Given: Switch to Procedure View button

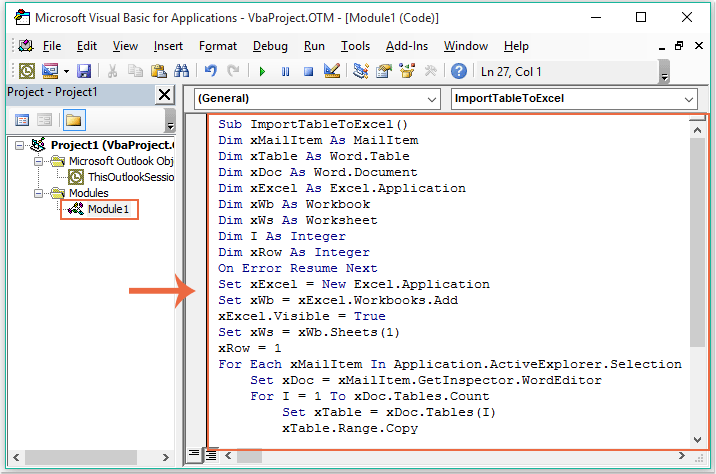Looking at the screenshot, I should (x=194, y=454).
